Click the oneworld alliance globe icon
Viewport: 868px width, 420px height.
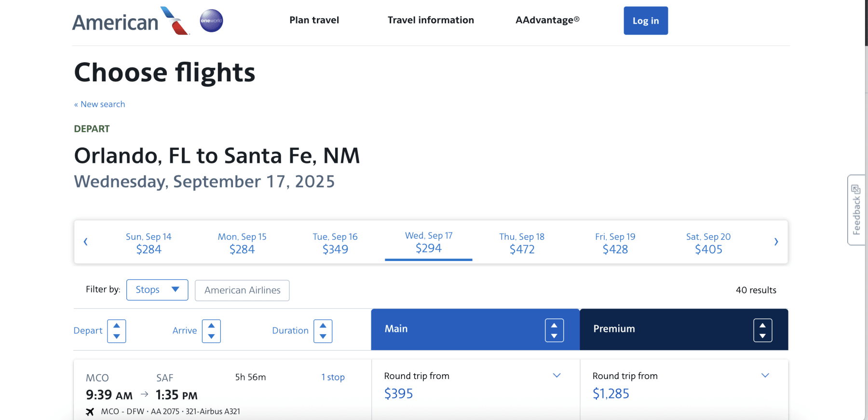[211, 21]
